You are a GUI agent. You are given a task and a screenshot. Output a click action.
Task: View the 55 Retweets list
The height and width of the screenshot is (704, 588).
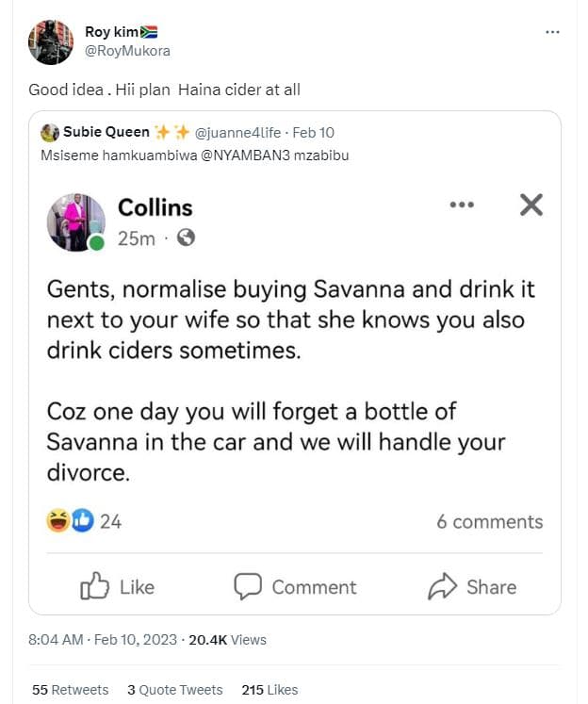tap(70, 690)
